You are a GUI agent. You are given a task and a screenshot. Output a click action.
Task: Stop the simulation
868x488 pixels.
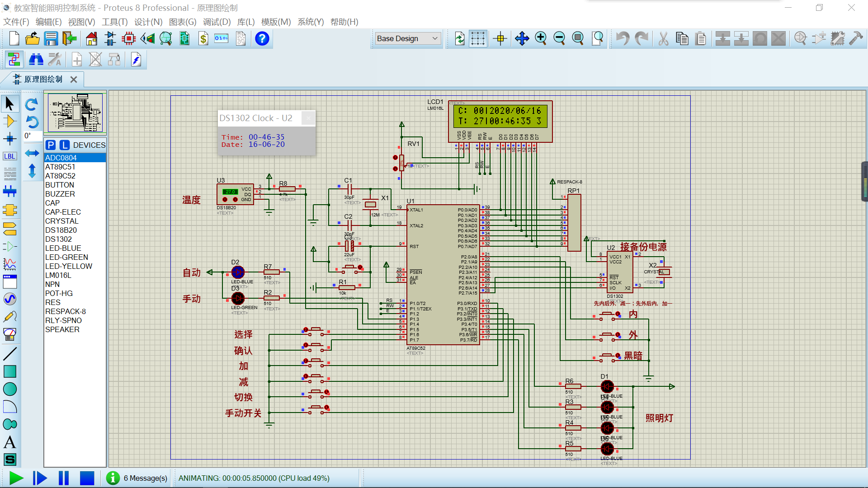pyautogui.click(x=87, y=478)
